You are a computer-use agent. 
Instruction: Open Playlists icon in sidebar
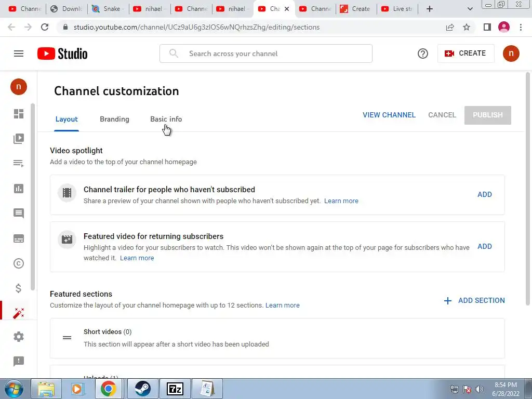point(19,164)
